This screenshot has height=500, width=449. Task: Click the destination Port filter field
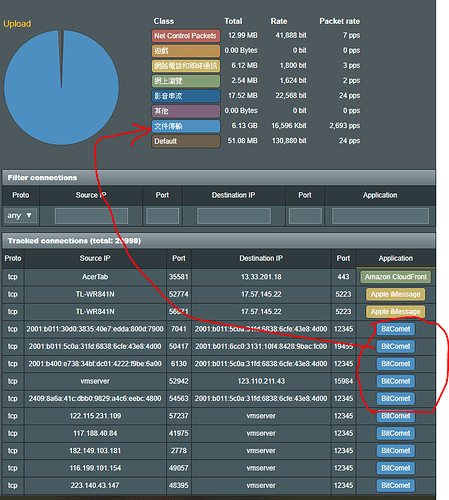click(x=305, y=216)
